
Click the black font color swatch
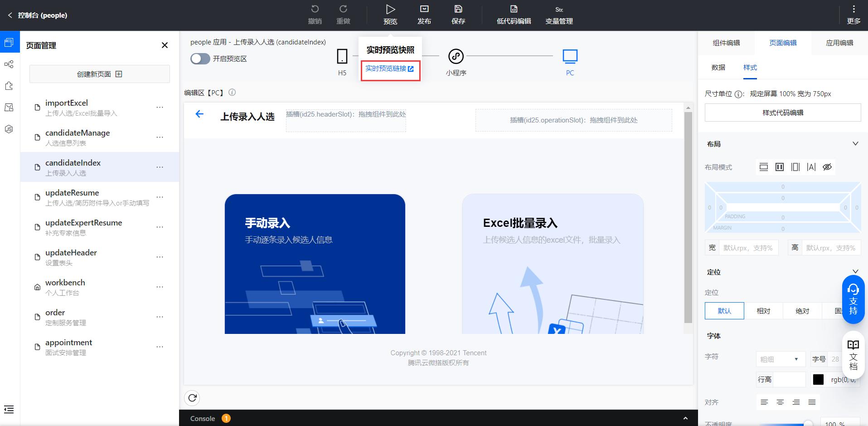click(x=818, y=380)
